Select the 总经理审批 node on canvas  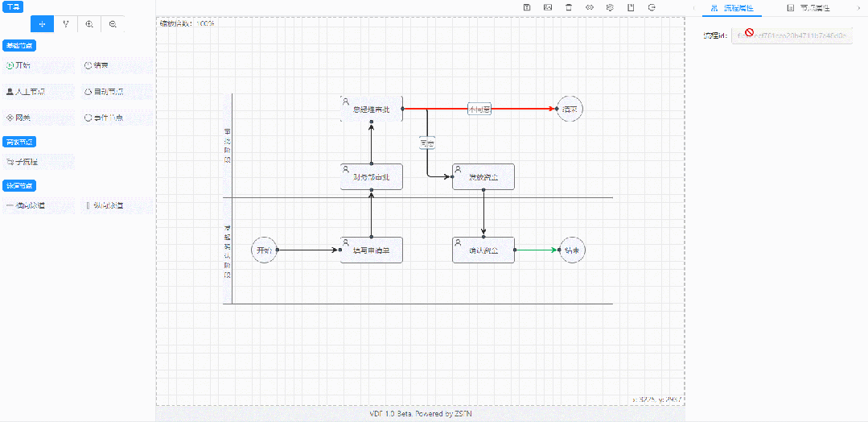pyautogui.click(x=372, y=109)
